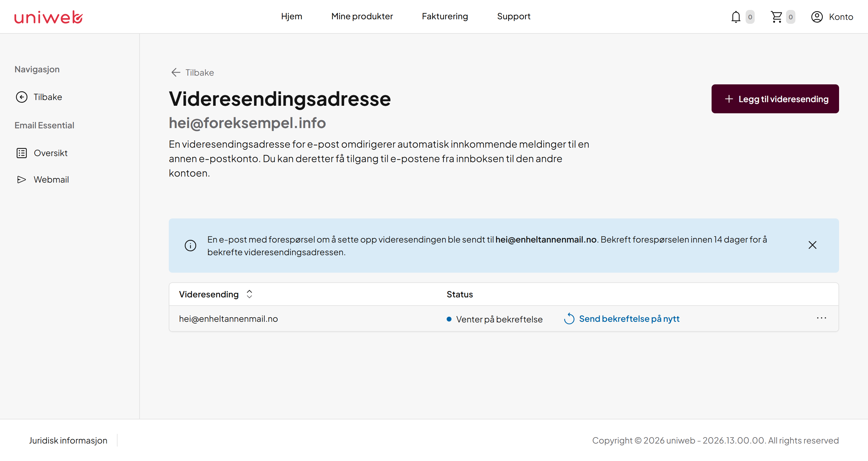Click notification count badge

click(x=750, y=17)
